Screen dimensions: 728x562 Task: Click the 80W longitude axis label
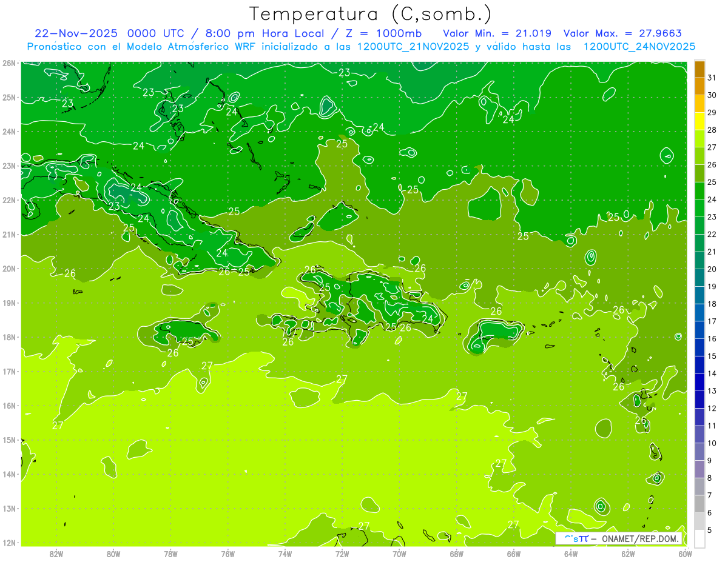click(113, 554)
